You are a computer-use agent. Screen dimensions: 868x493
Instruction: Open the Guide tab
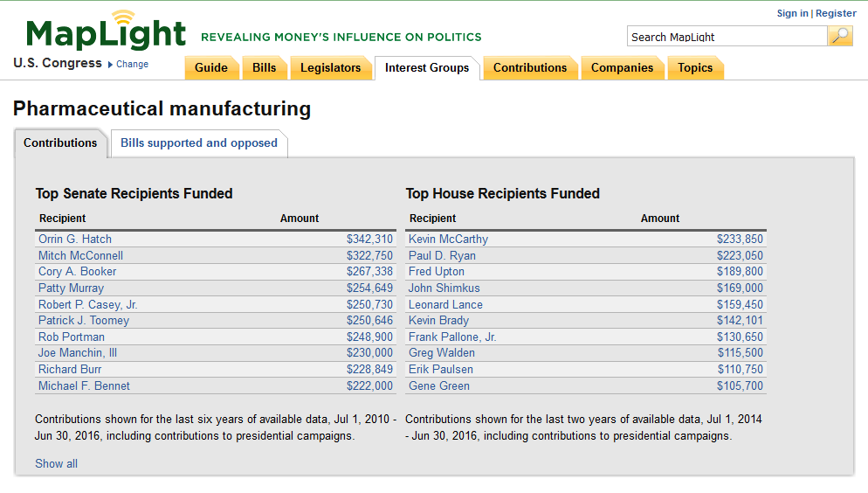point(211,67)
